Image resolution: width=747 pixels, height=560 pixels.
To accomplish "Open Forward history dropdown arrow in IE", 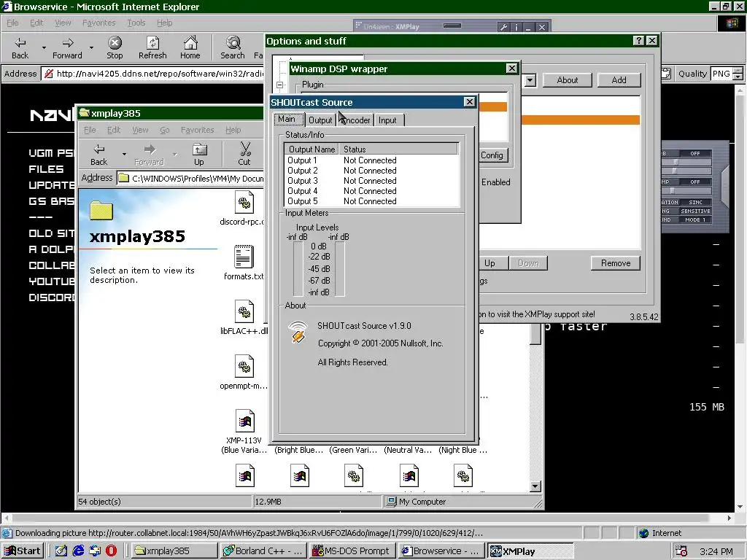I will (91, 48).
